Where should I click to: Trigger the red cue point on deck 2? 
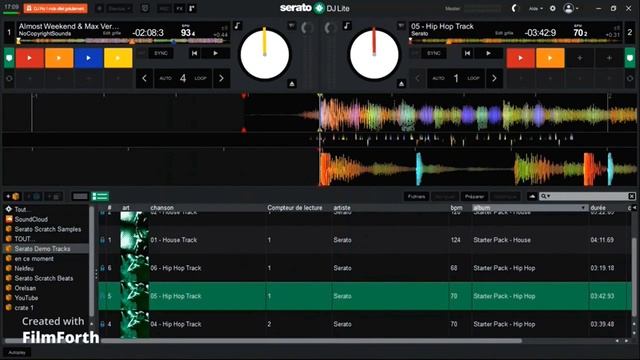pyautogui.click(x=520, y=58)
